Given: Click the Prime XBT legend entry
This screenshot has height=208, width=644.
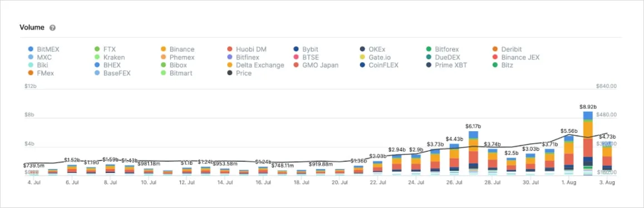Looking at the screenshot, I should pos(447,65).
